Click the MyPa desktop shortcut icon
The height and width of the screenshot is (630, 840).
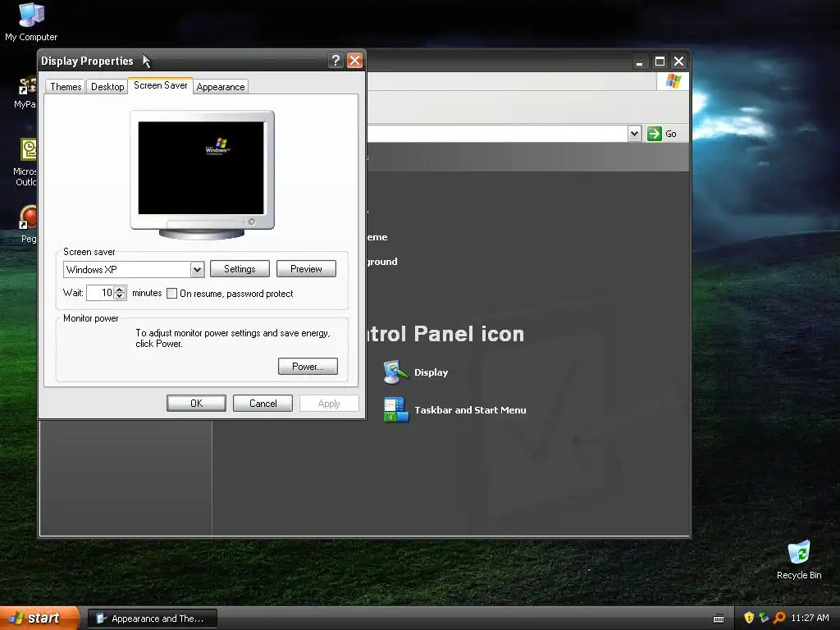click(x=27, y=86)
